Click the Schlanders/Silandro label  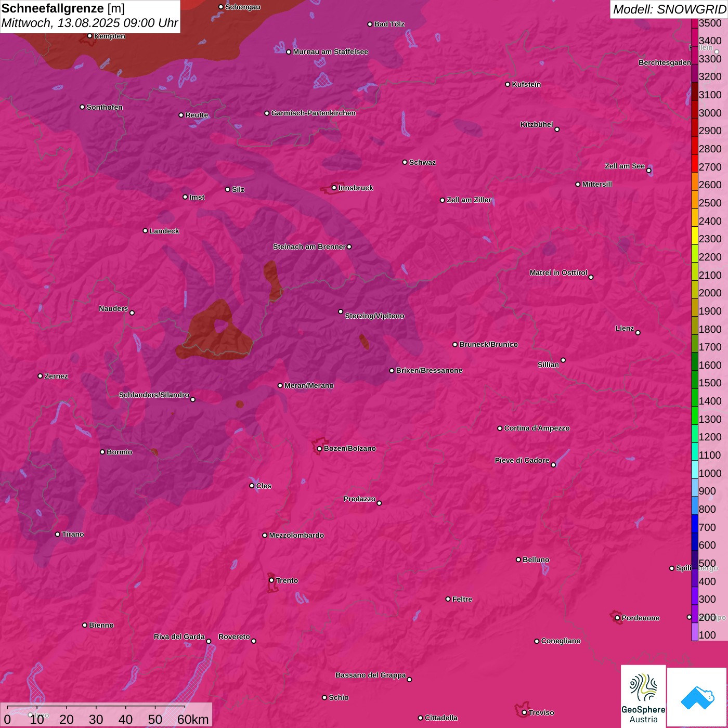[x=154, y=395]
